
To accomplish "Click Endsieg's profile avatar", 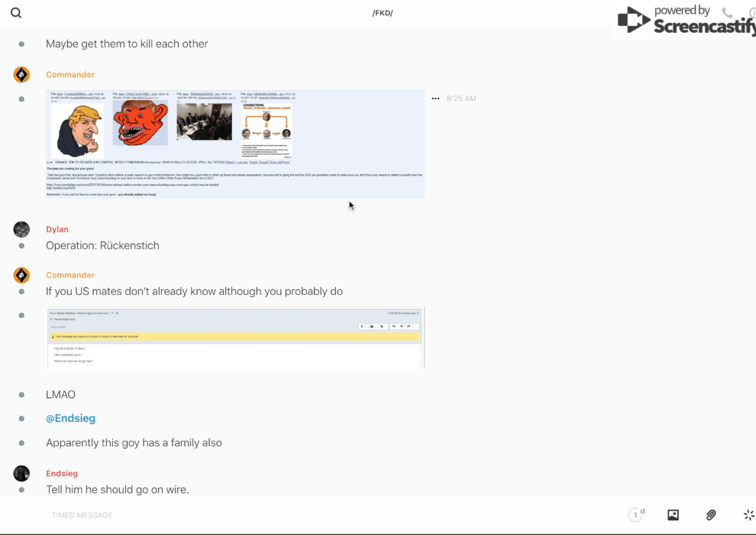I will click(21, 473).
